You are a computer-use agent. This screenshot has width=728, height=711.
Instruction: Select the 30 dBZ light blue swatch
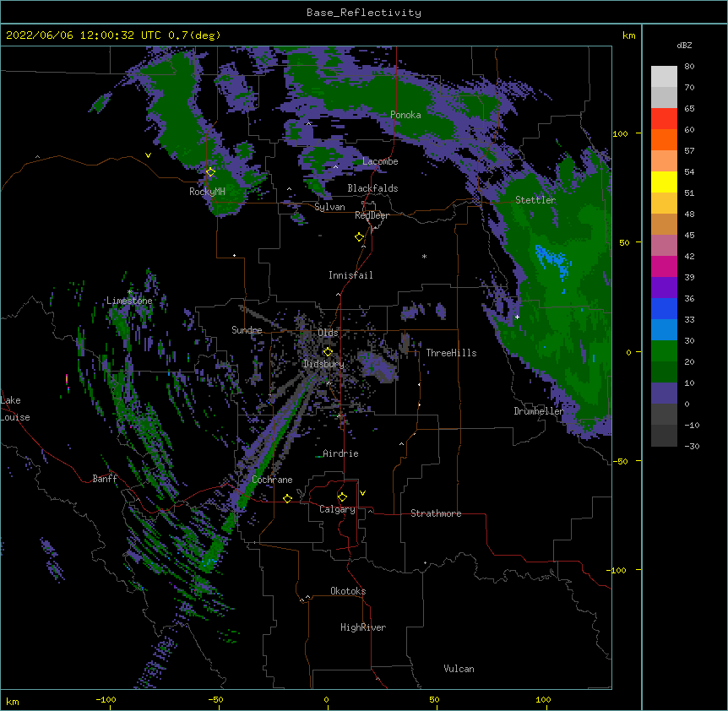[664, 329]
